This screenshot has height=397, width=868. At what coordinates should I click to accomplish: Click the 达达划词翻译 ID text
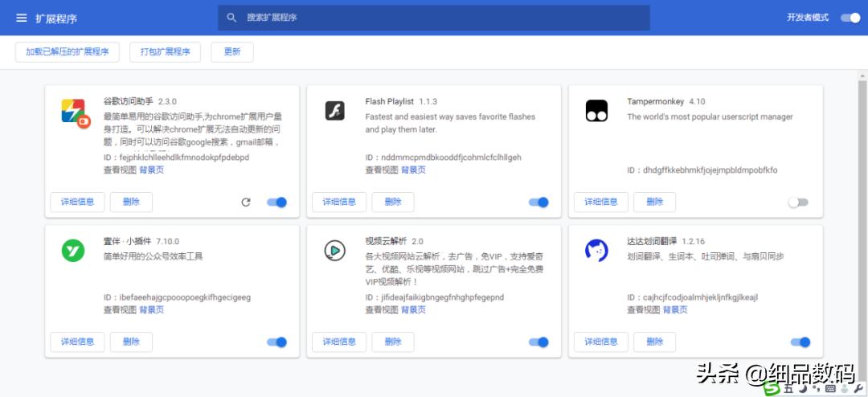tap(693, 297)
